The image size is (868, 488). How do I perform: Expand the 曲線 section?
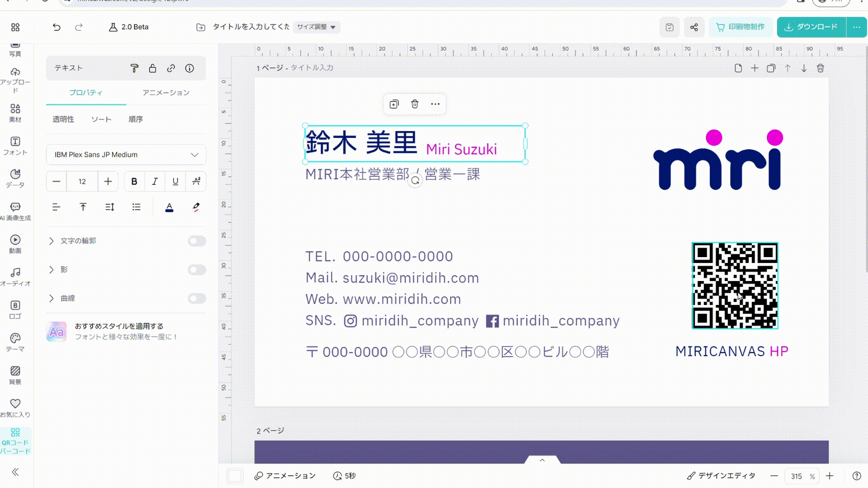(51, 298)
